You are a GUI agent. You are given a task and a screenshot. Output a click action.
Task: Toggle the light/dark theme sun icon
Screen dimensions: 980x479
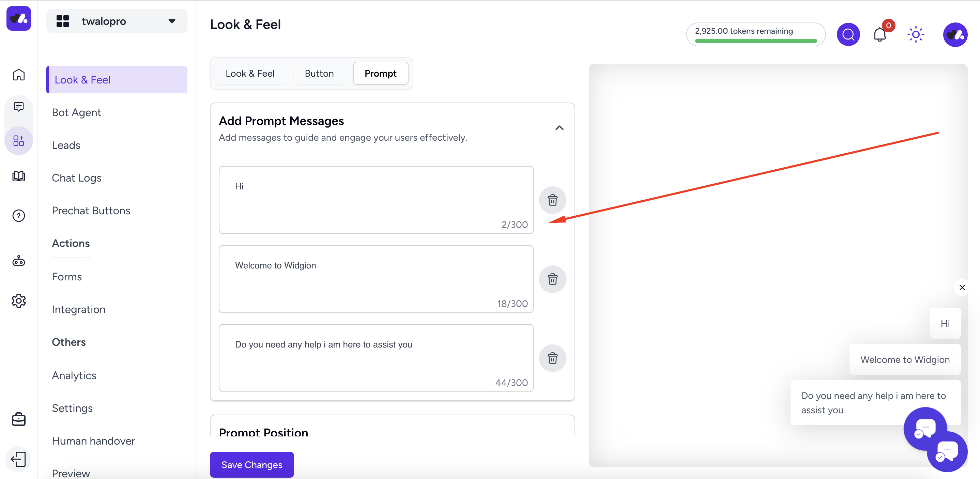915,35
